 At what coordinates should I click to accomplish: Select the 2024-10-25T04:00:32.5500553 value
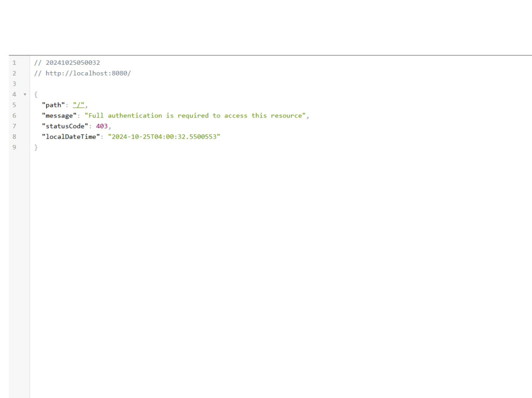point(164,137)
